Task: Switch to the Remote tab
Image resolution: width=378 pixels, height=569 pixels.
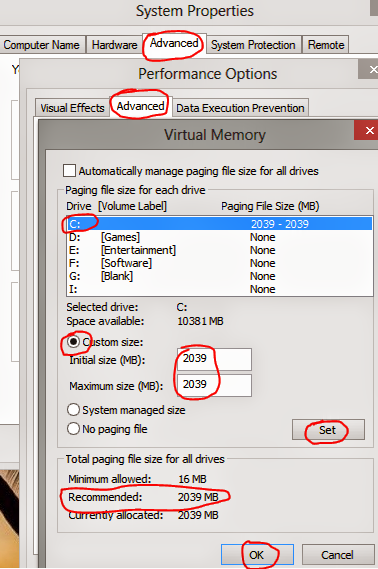Action: [326, 45]
